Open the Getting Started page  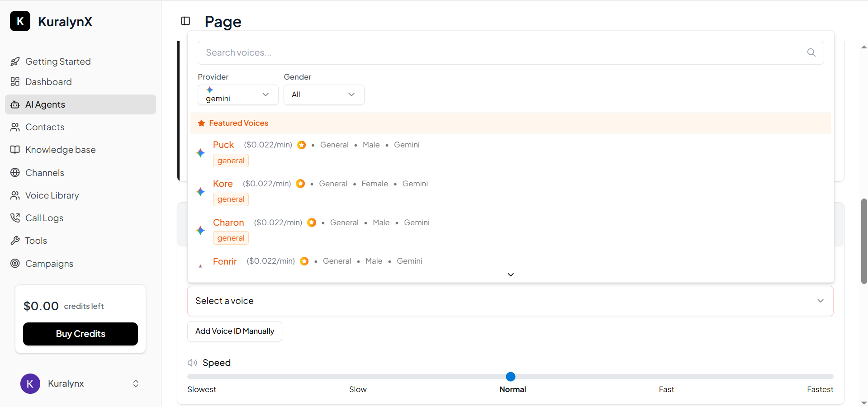[57, 62]
